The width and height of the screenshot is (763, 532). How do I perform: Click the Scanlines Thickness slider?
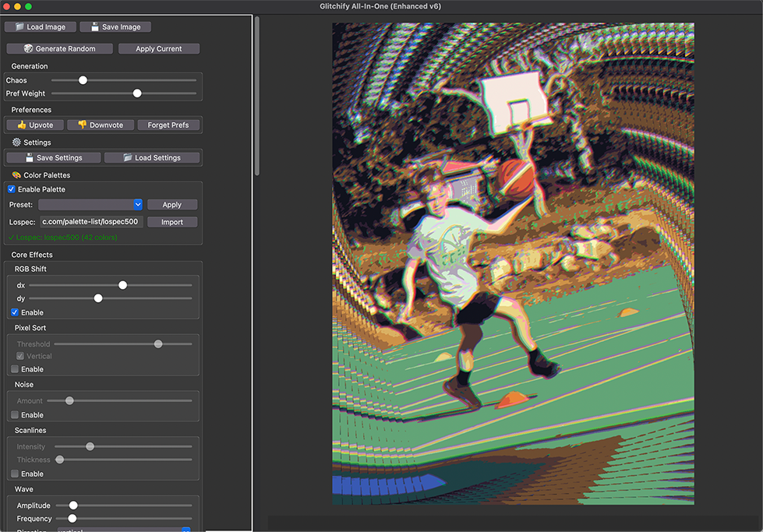pyautogui.click(x=60, y=460)
